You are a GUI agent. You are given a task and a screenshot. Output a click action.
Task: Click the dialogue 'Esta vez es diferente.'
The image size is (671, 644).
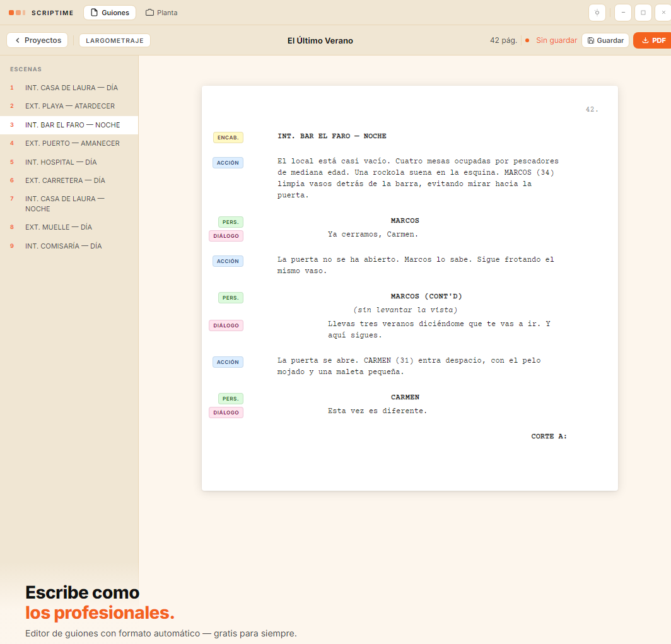[377, 411]
